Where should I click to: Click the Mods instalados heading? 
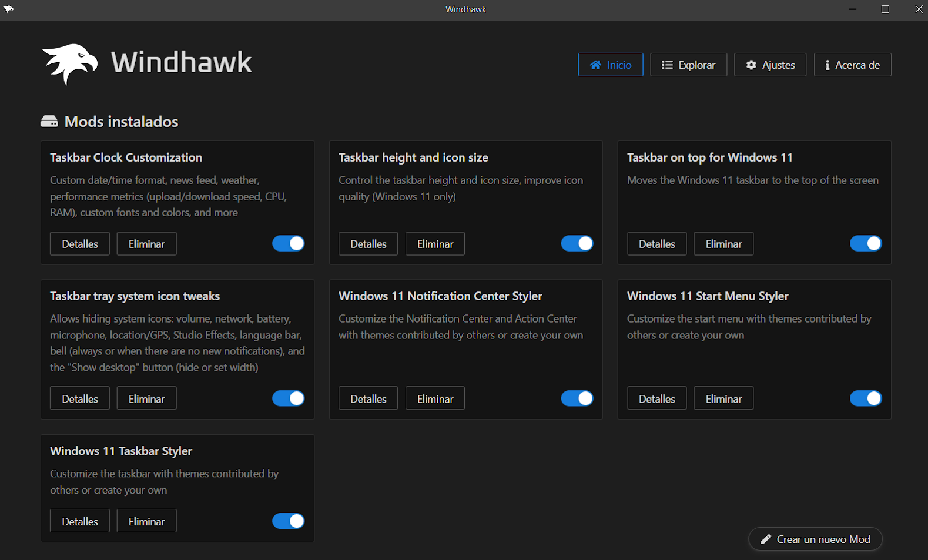121,122
